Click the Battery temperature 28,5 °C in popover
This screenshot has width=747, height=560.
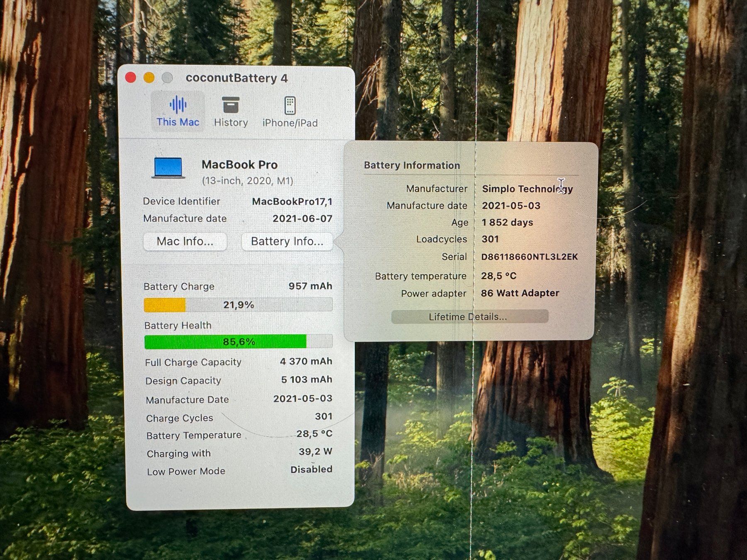499,276
